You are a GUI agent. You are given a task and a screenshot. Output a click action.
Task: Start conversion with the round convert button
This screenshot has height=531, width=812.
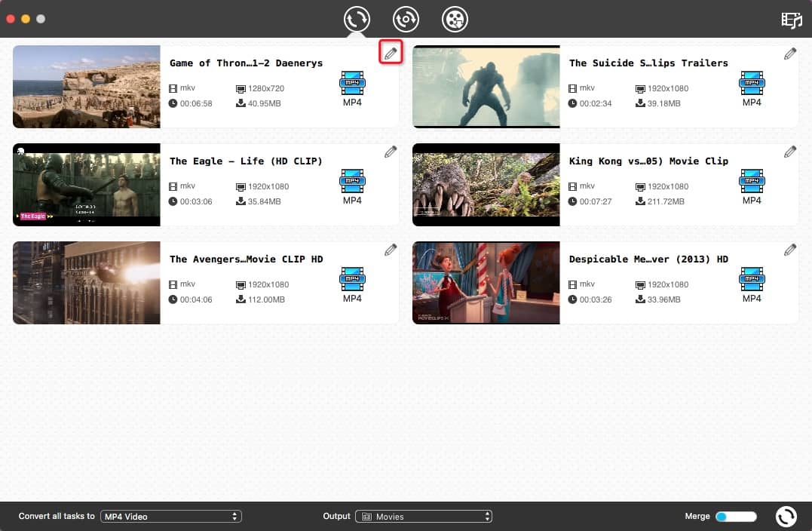click(786, 517)
